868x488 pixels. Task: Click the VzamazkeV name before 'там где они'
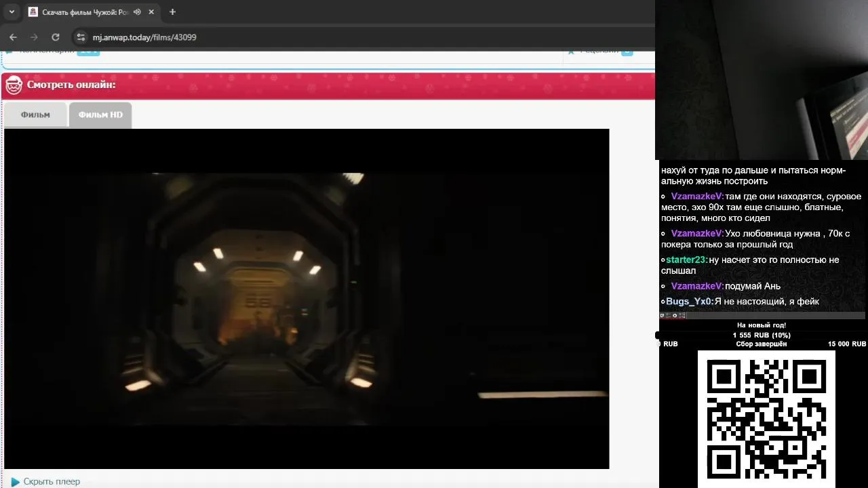click(x=698, y=197)
